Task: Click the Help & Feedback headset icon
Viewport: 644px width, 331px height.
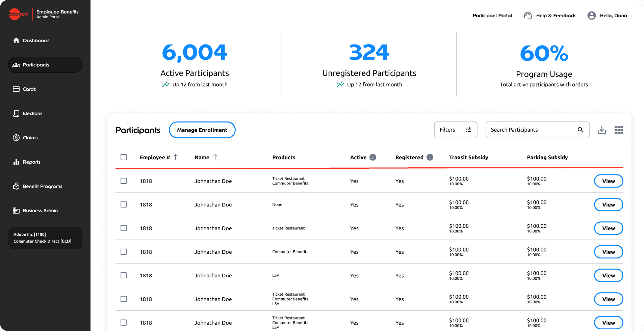Action: click(x=527, y=16)
